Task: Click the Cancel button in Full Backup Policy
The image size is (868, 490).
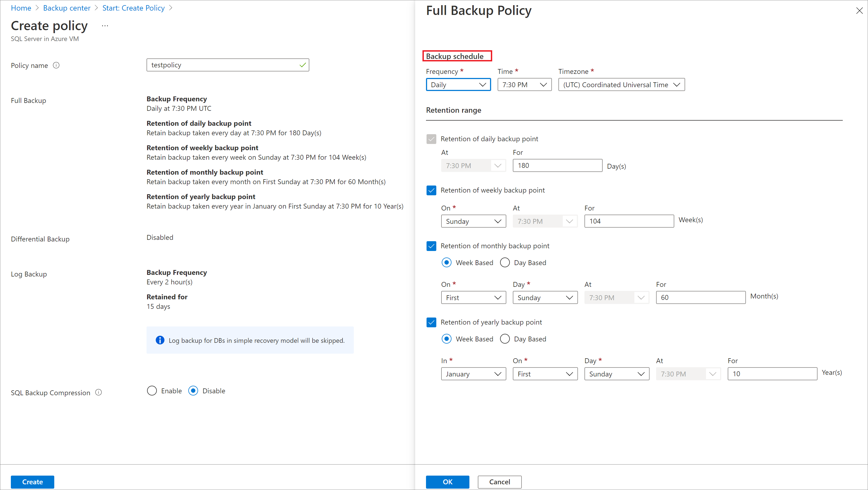Action: [x=499, y=482]
